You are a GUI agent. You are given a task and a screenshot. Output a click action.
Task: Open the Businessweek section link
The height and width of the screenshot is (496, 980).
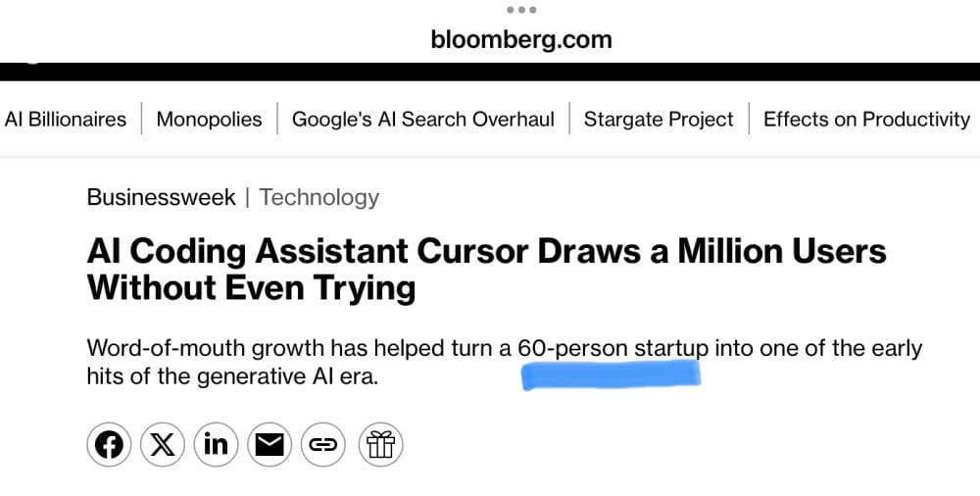point(161,197)
